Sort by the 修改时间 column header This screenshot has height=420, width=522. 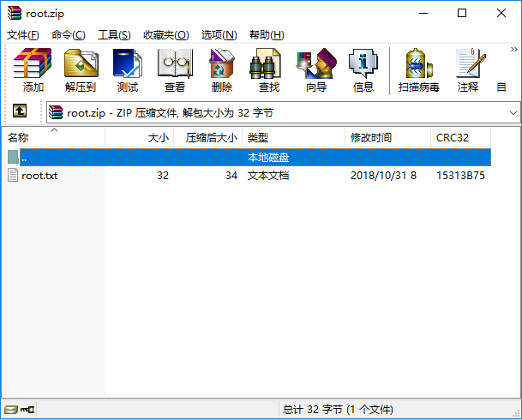click(387, 137)
